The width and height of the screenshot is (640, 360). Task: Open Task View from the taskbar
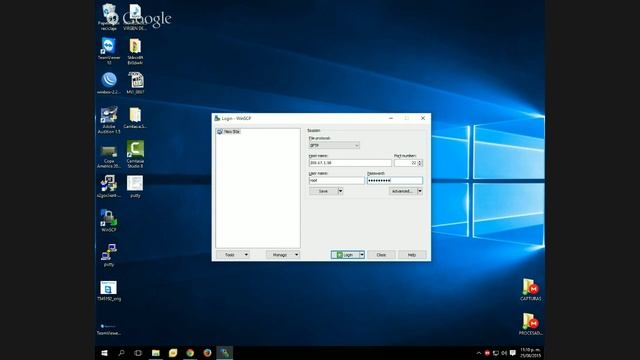(138, 353)
